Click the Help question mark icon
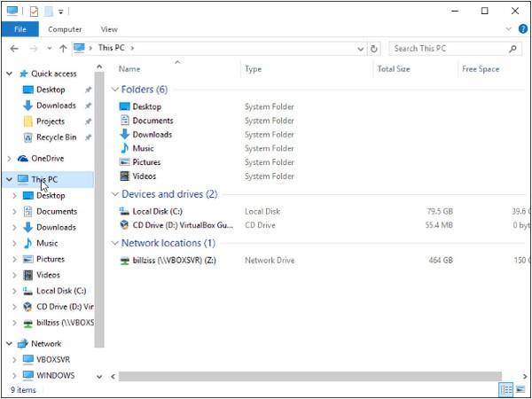Viewport: 532px width, 399px height. [520, 29]
